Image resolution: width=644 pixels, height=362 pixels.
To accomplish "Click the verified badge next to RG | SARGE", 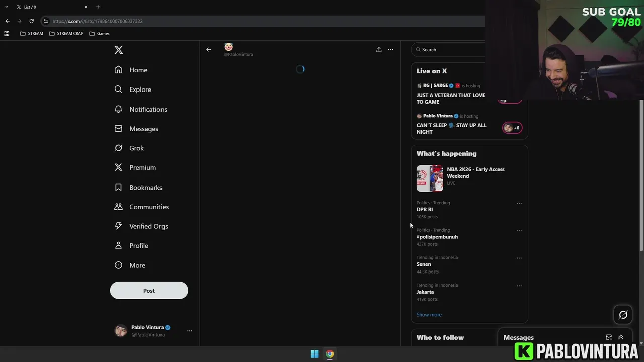I will 451,86.
